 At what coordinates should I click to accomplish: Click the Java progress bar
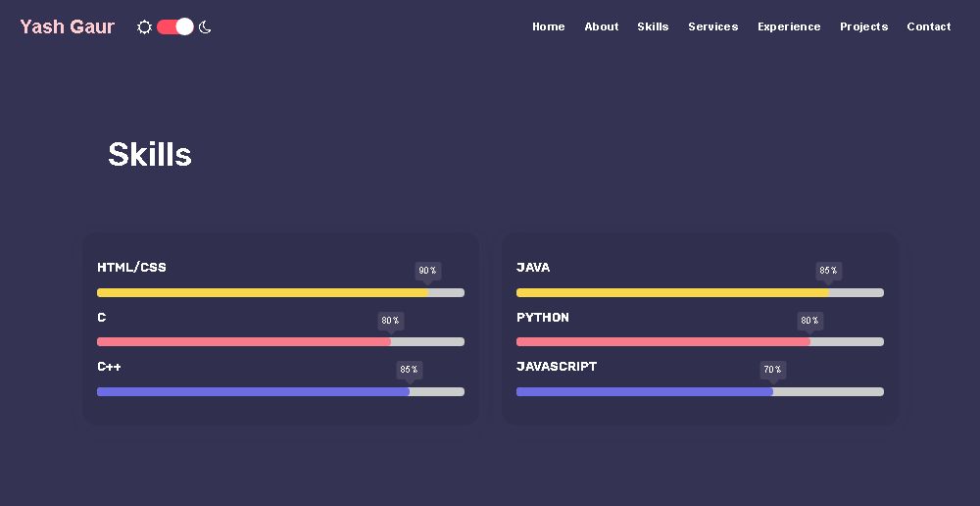coord(672,292)
